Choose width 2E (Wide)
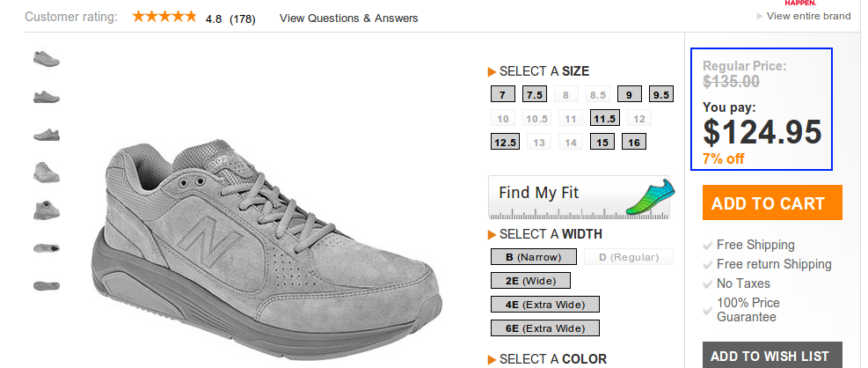The width and height of the screenshot is (868, 368). [530, 281]
